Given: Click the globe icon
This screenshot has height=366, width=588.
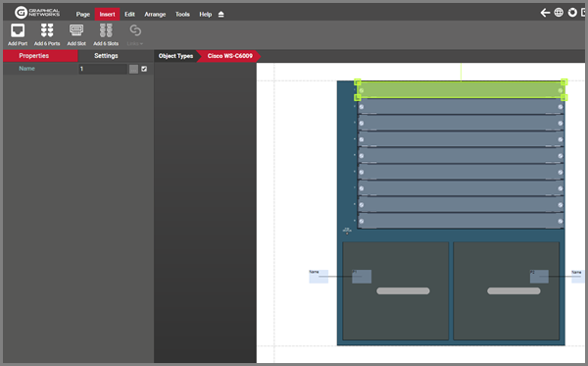Looking at the screenshot, I should 559,13.
